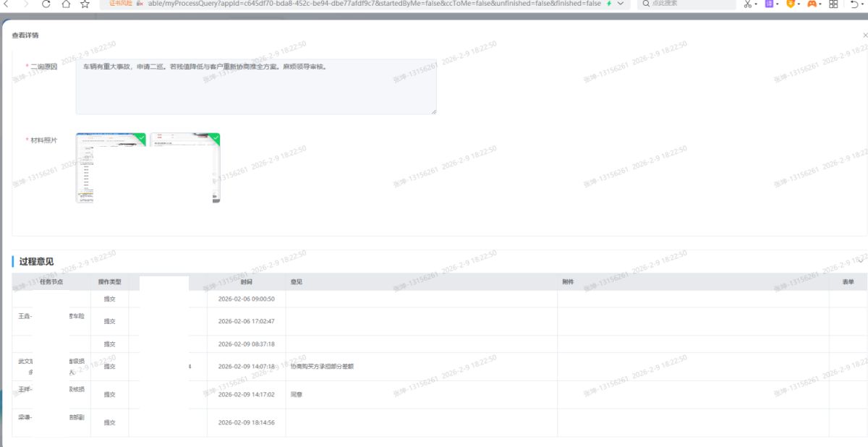Click the 操作类型 column header

(x=109, y=282)
